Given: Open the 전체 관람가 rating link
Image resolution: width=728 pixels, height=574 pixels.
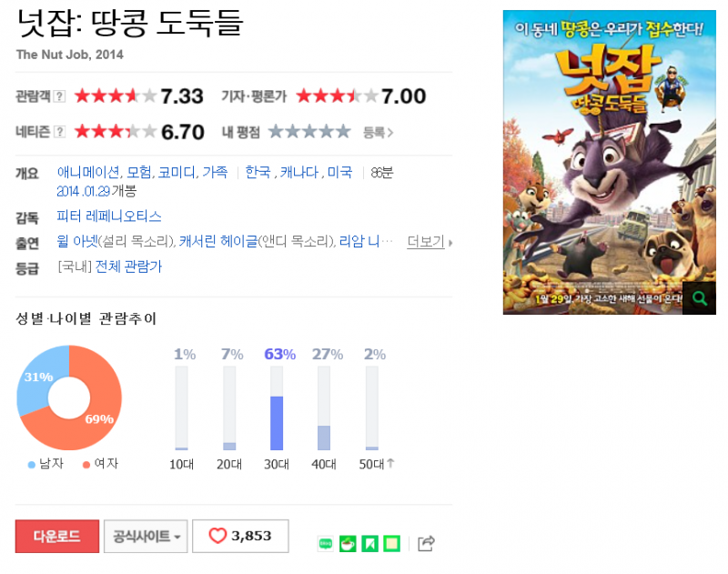Looking at the screenshot, I should pos(128,267).
